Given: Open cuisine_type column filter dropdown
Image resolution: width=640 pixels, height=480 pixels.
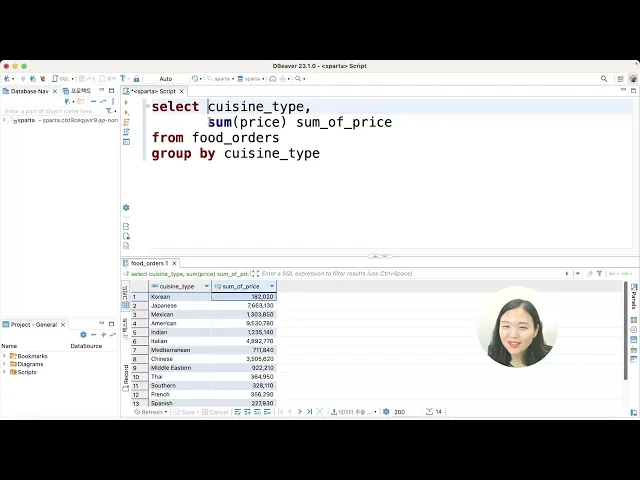Looking at the screenshot, I should point(207,286).
